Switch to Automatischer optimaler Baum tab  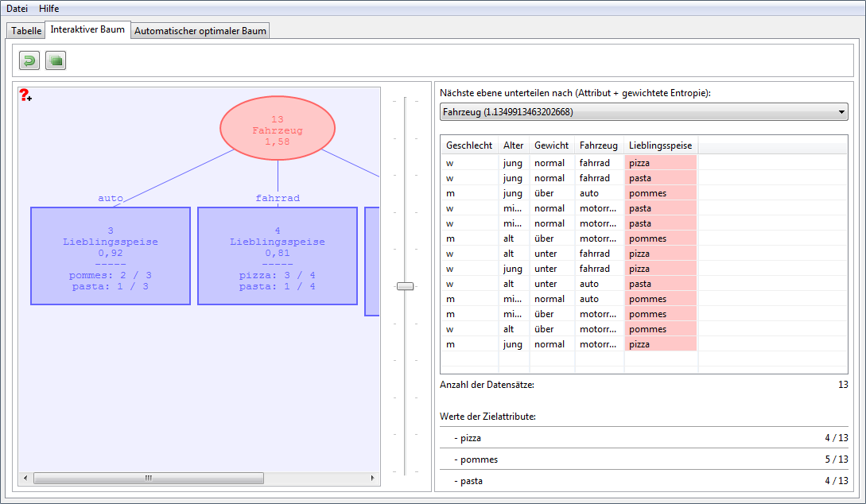click(x=200, y=31)
